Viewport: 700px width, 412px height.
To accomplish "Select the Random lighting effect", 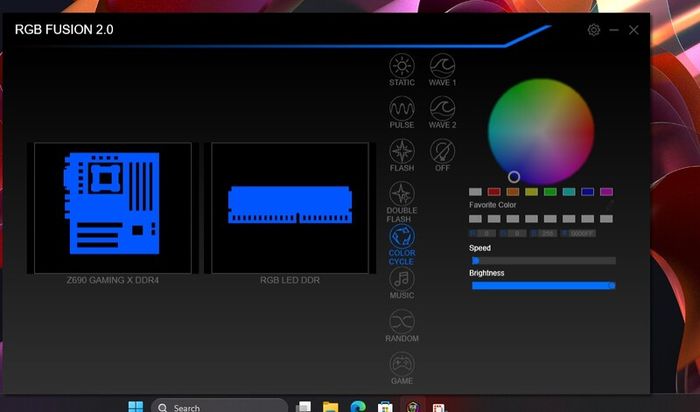I will click(402, 326).
